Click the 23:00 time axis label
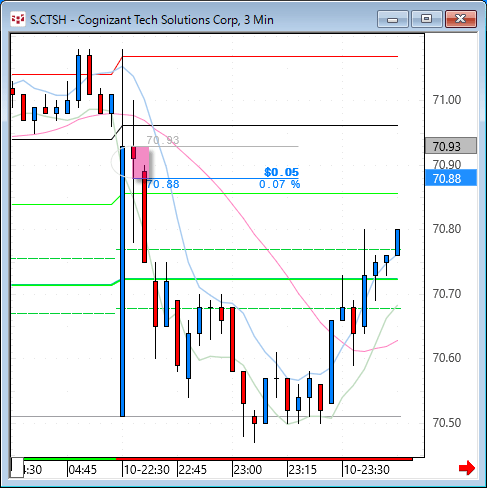487x488 pixels. [x=248, y=470]
